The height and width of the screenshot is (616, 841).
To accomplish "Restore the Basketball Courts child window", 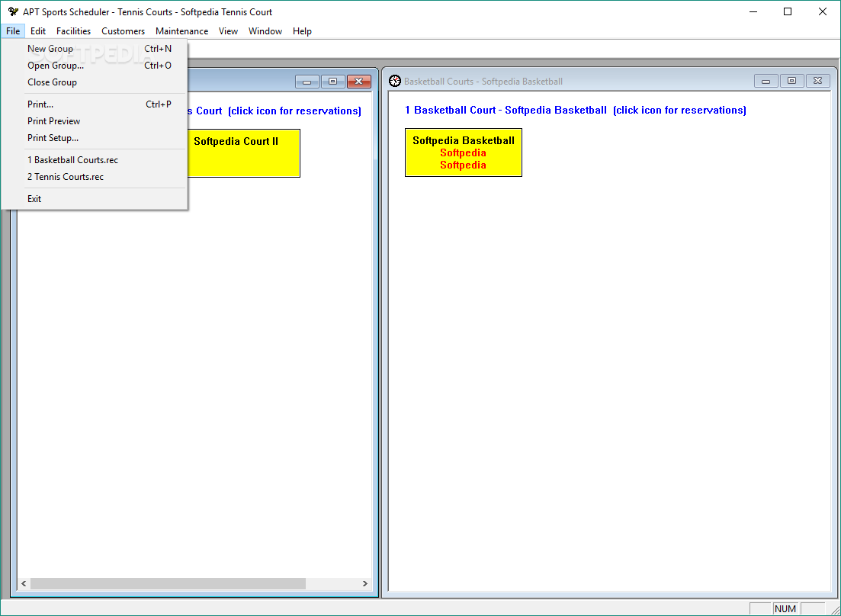I will click(791, 81).
